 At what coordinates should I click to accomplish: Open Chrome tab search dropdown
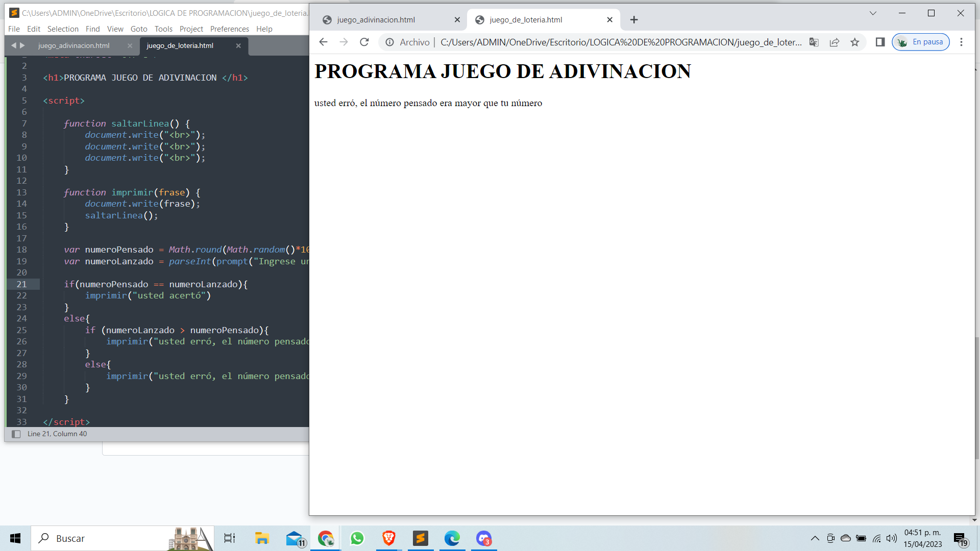873,13
